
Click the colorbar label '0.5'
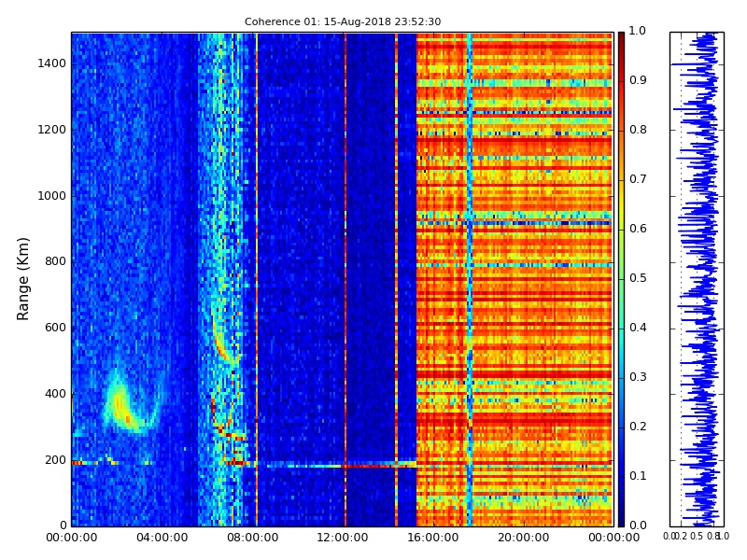click(638, 278)
